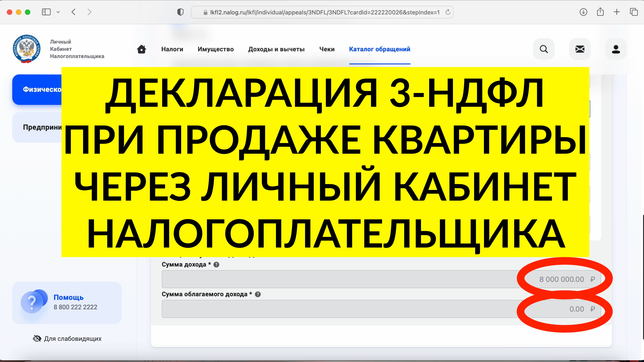Image resolution: width=644 pixels, height=362 pixels.
Task: Click help icon next to Сумма дохода
Action: (x=217, y=265)
